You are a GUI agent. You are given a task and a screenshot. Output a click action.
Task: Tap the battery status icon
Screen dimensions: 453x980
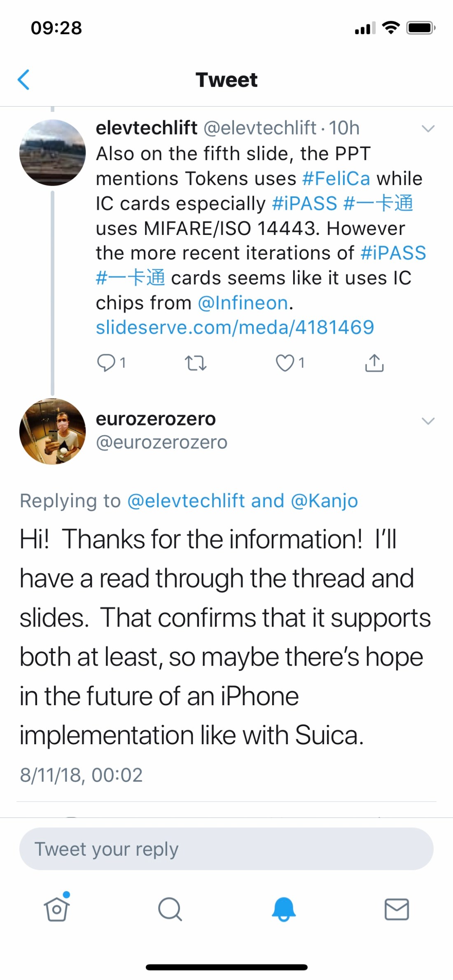421,28
